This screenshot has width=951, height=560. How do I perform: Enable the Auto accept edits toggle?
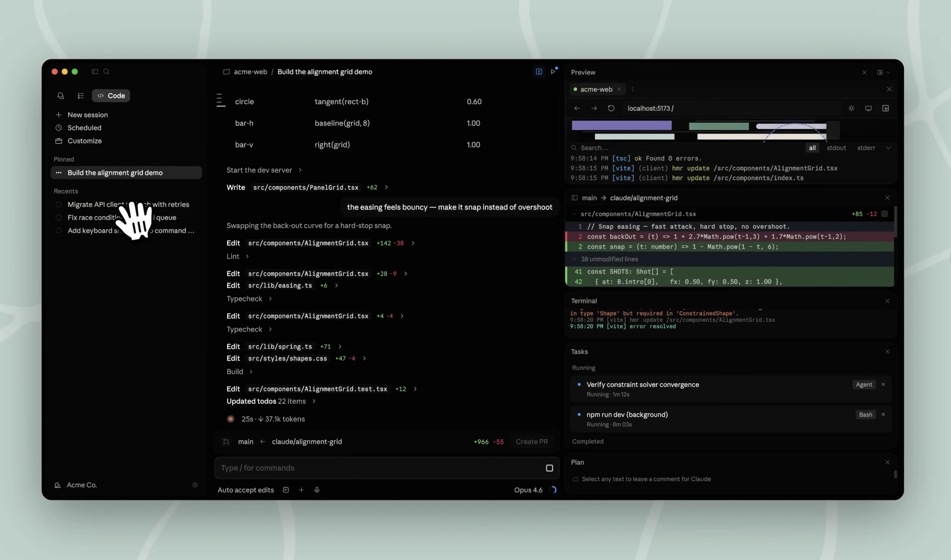pos(246,490)
